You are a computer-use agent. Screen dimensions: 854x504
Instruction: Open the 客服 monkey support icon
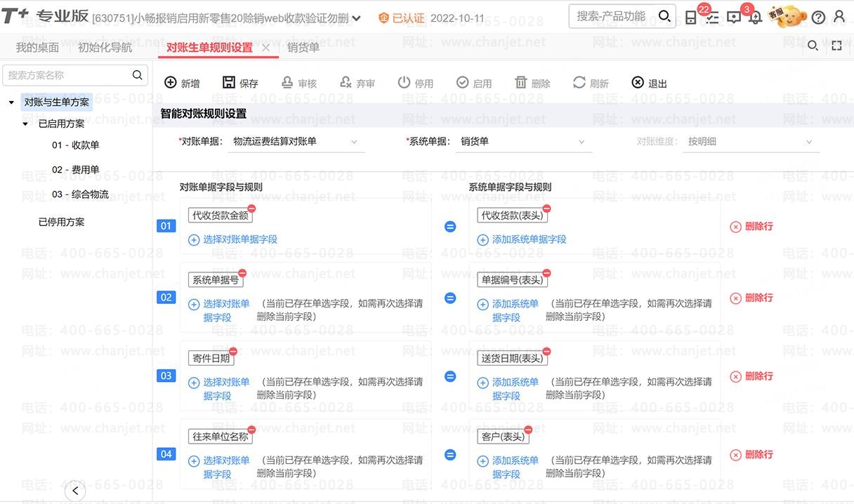click(787, 16)
